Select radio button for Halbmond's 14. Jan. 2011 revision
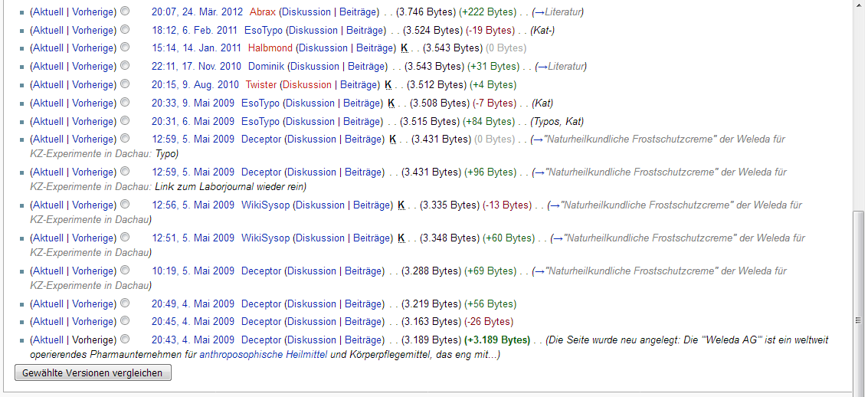The image size is (868, 397). tap(125, 48)
